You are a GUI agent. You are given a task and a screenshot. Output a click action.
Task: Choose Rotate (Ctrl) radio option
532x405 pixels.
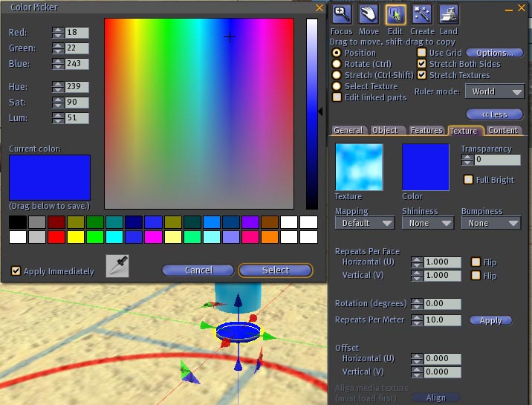click(337, 64)
